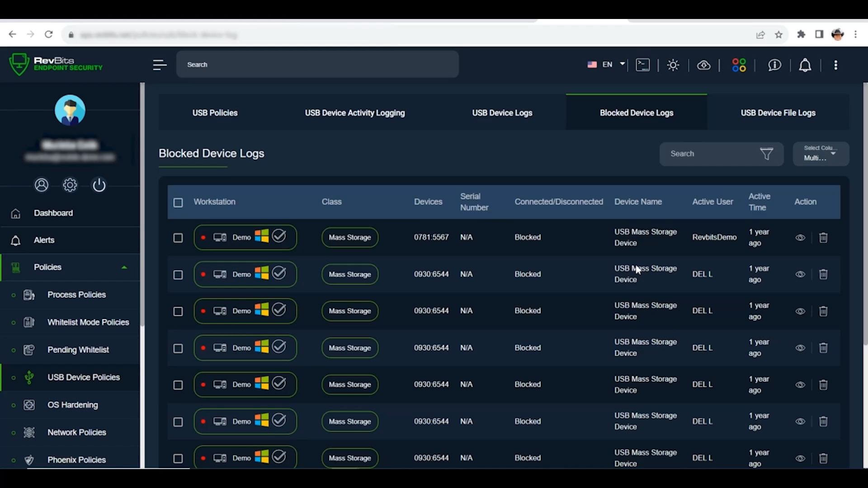Navigate to Dashboard in sidebar
Image resolution: width=868 pixels, height=488 pixels.
click(x=53, y=213)
